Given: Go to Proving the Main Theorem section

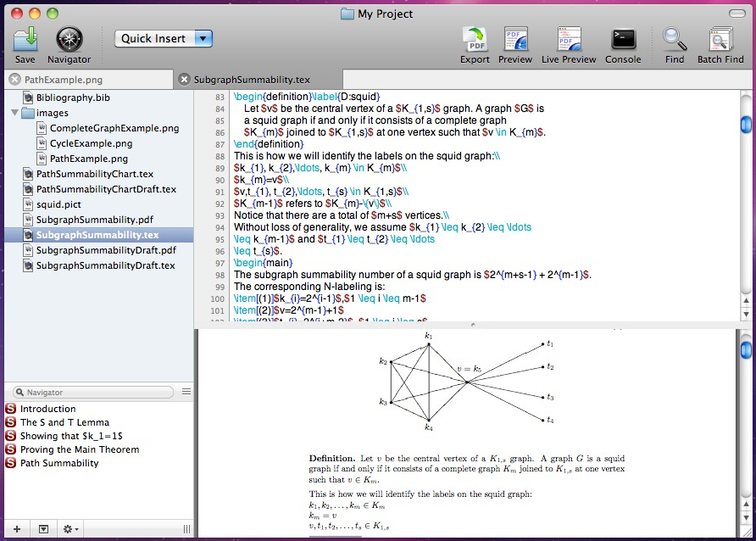Looking at the screenshot, I should coord(79,449).
